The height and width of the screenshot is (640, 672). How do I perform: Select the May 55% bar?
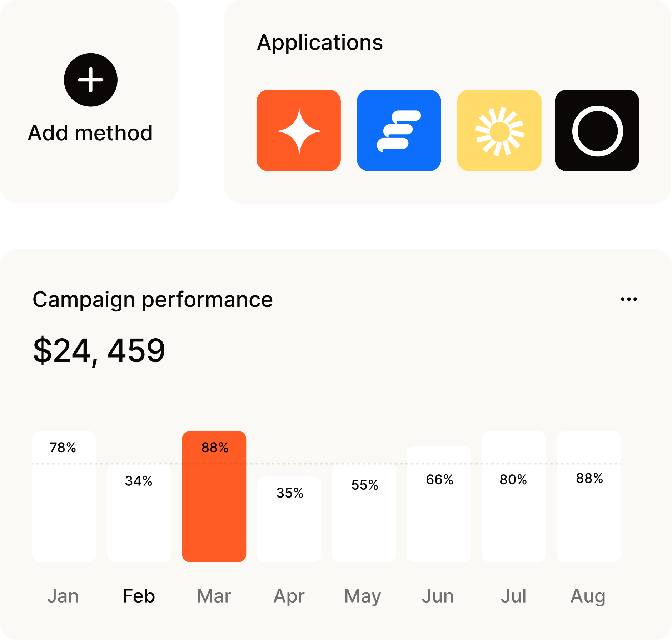(364, 513)
